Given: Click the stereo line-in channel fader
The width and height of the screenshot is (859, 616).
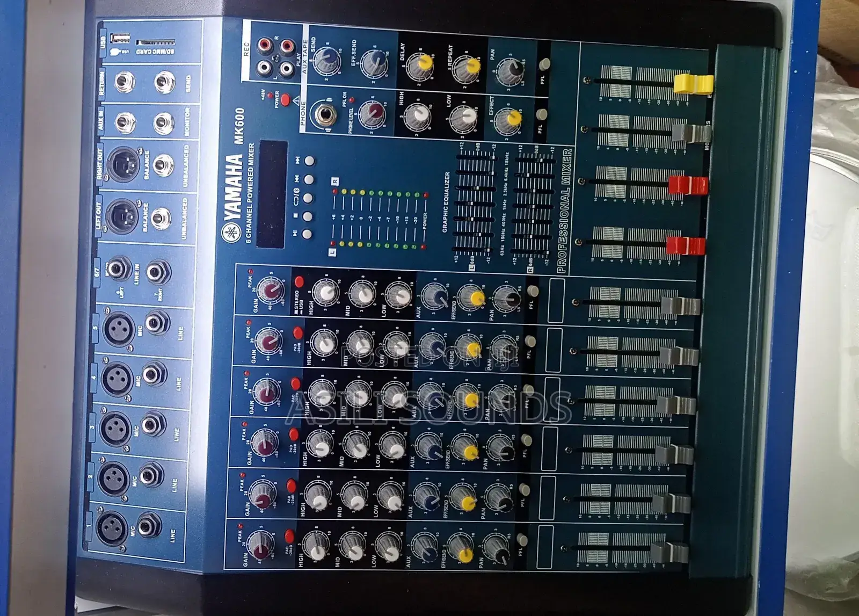Looking at the screenshot, I should (x=681, y=306).
